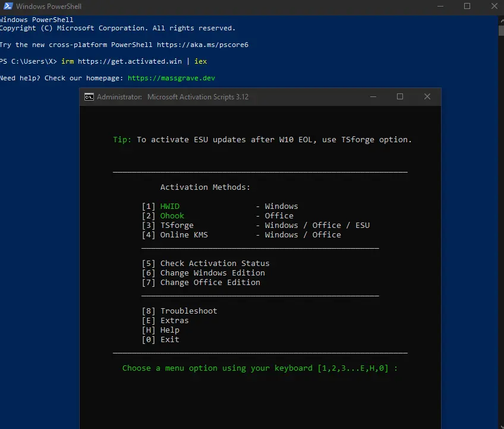This screenshot has width=504, height=429.
Task: Minimize the Microsoft Activation Scripts window
Action: (373, 96)
